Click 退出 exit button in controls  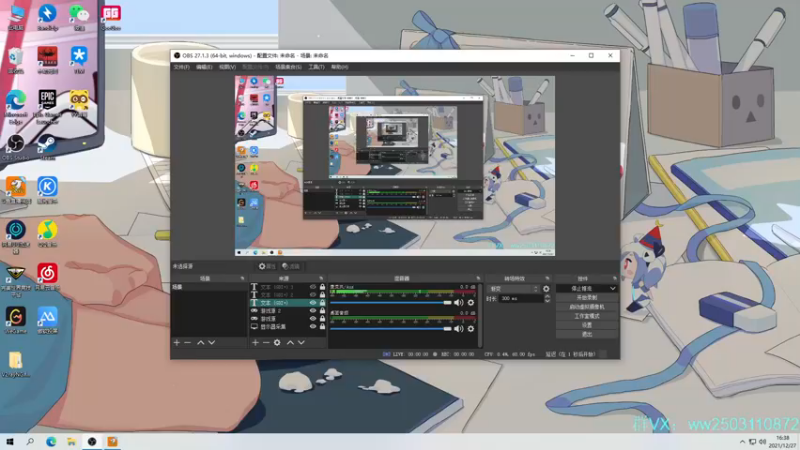[587, 334]
